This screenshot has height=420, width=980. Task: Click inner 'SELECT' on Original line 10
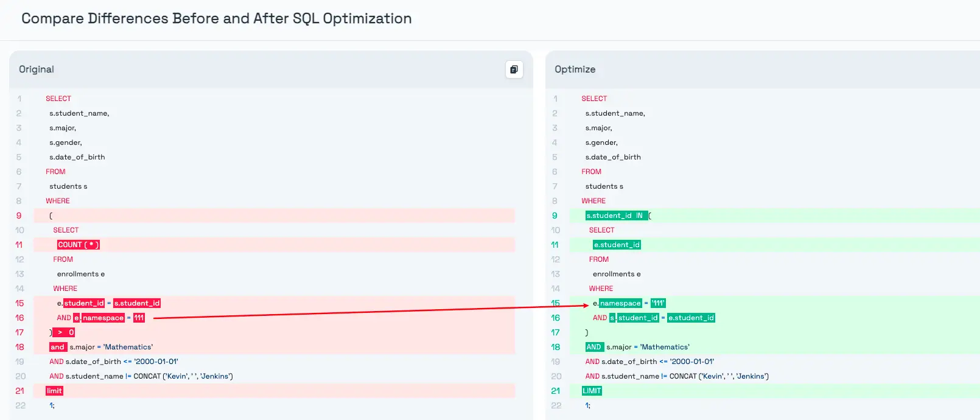(x=66, y=230)
